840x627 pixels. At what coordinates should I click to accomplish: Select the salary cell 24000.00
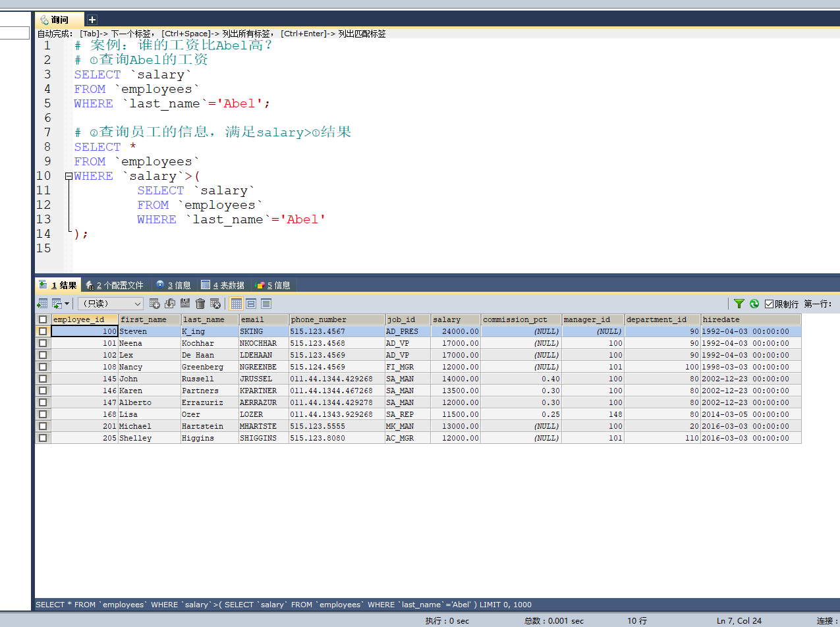pyautogui.click(x=455, y=331)
